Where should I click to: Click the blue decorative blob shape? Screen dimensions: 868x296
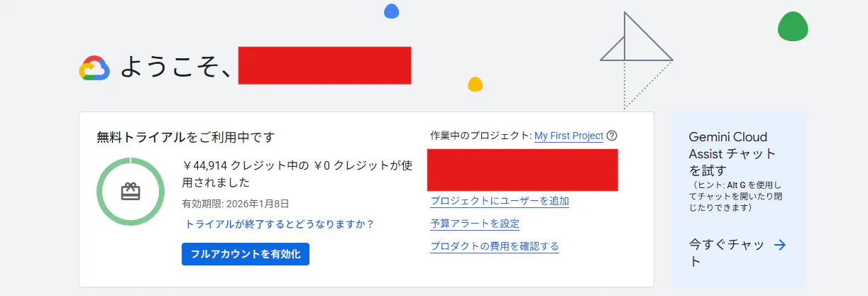[x=392, y=11]
